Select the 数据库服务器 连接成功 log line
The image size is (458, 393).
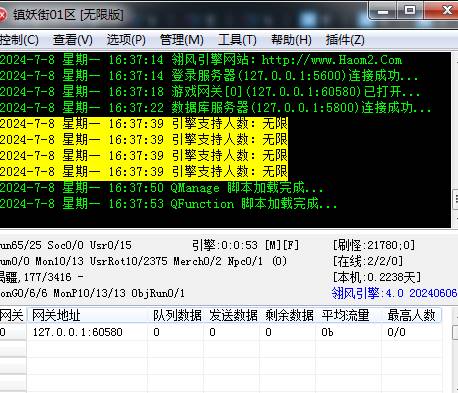click(x=216, y=108)
